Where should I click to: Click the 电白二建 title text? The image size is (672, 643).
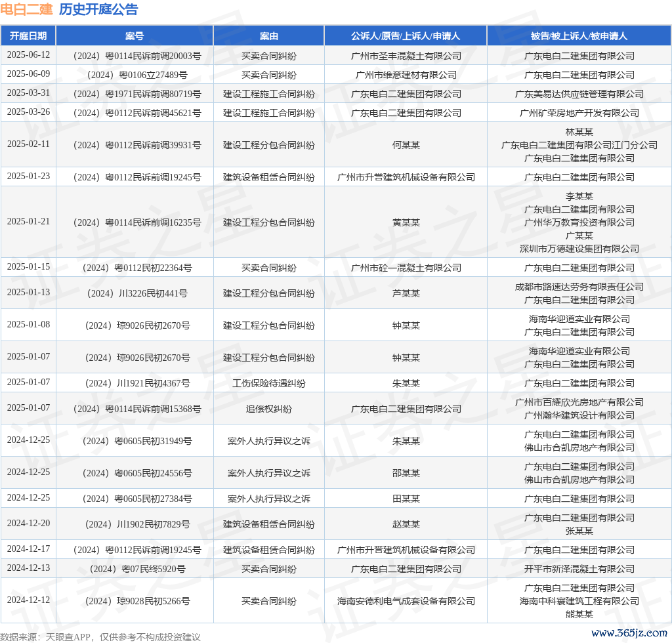click(x=26, y=9)
